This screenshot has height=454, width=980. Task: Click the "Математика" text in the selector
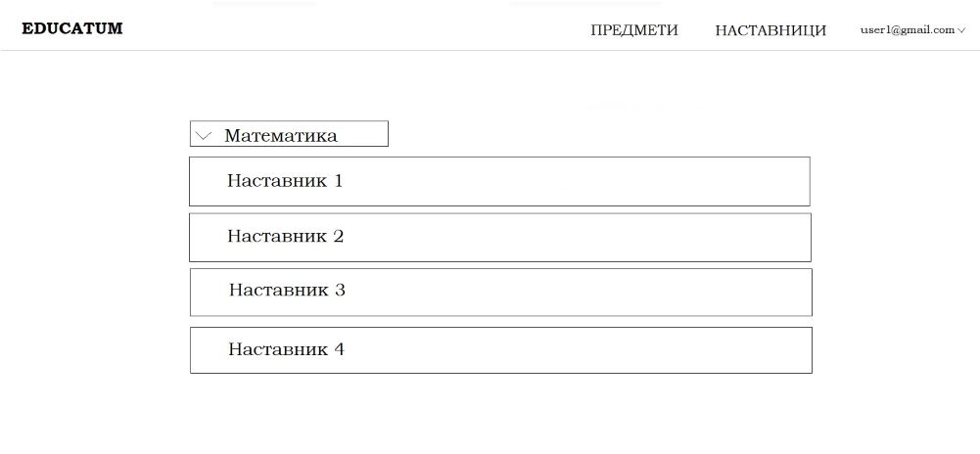[x=281, y=136]
